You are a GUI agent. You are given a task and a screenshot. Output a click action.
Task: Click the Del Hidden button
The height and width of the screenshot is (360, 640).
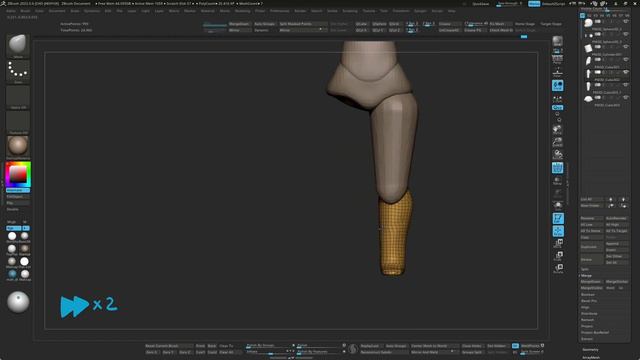click(497, 346)
